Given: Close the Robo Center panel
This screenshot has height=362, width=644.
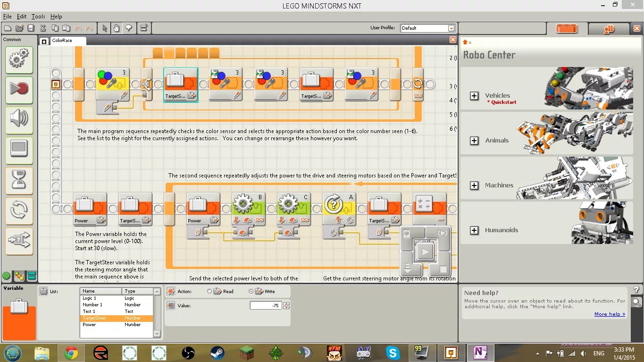Looking at the screenshot, I should [x=637, y=29].
